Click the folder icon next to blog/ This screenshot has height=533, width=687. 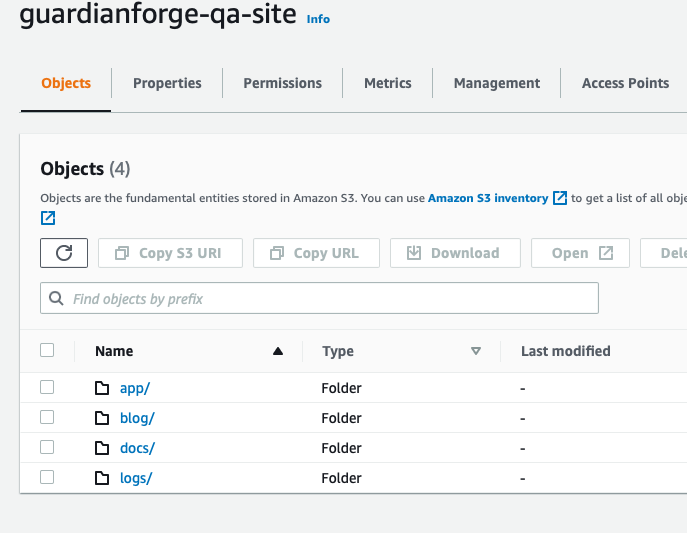pos(102,418)
